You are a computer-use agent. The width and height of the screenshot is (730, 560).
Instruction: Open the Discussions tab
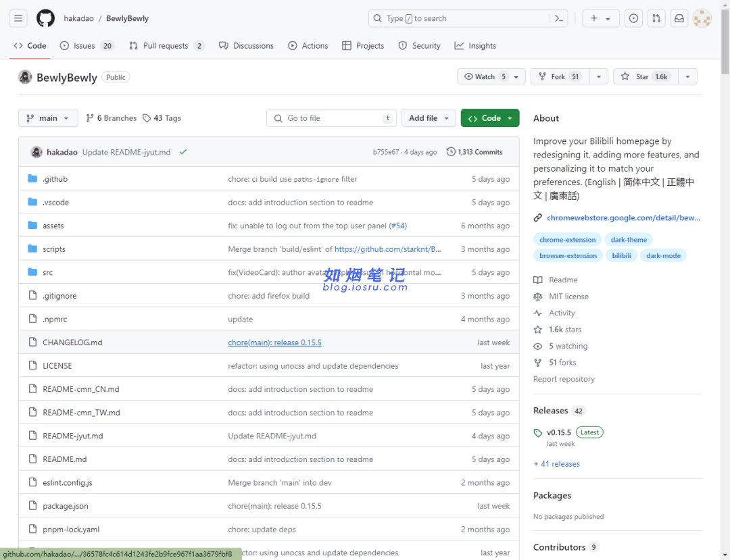(246, 45)
